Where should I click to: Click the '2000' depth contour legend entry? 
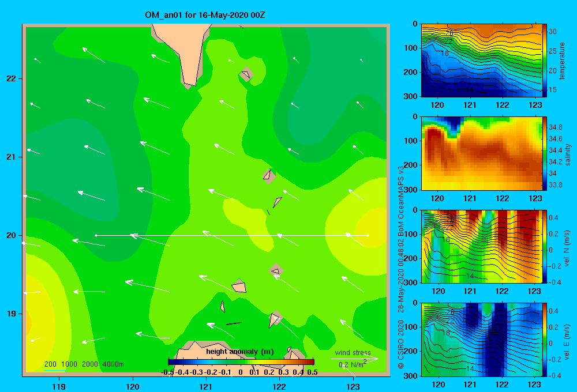pos(90,364)
